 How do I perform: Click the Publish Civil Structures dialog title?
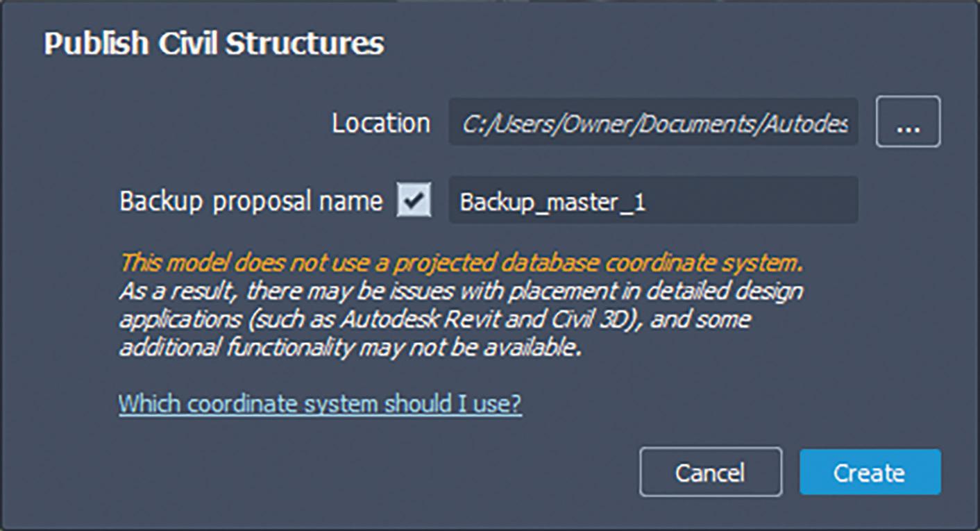pos(214,44)
